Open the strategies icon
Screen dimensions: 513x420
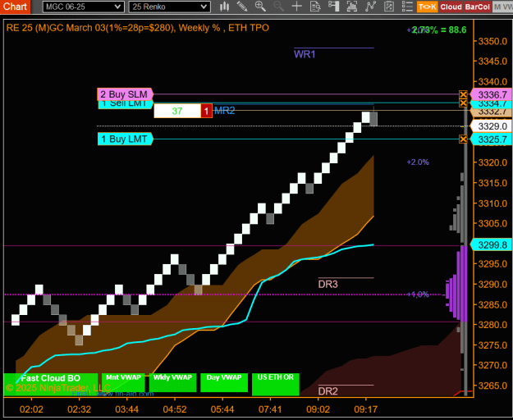coord(389,7)
